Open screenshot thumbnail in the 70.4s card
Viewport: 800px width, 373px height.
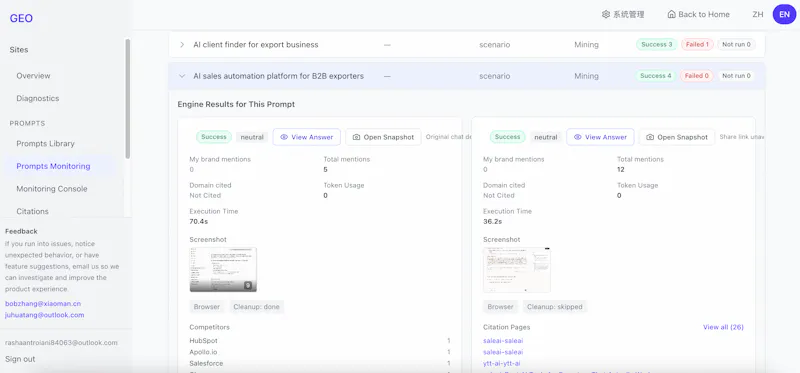point(223,269)
